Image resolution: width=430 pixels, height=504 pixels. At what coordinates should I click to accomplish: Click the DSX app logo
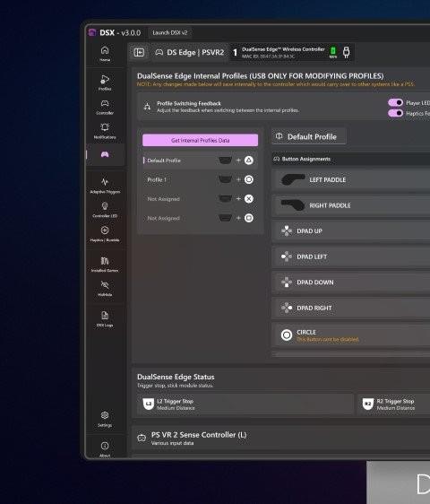pyautogui.click(x=92, y=32)
